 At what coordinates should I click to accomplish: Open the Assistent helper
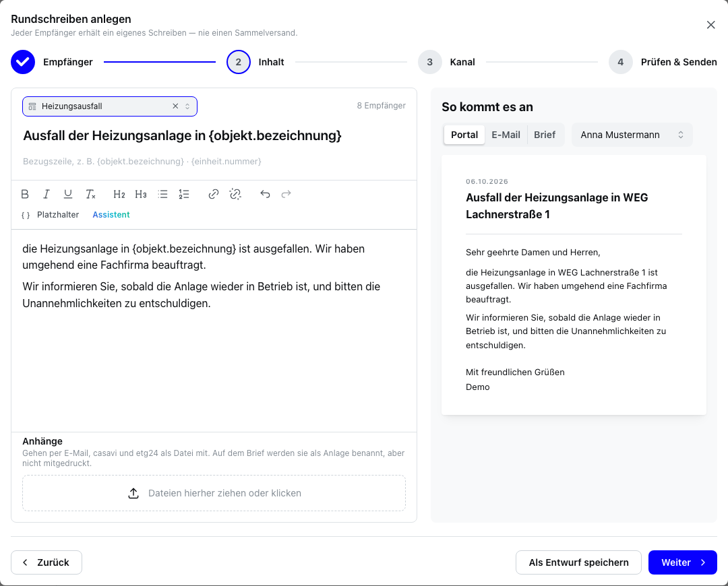[x=111, y=215]
